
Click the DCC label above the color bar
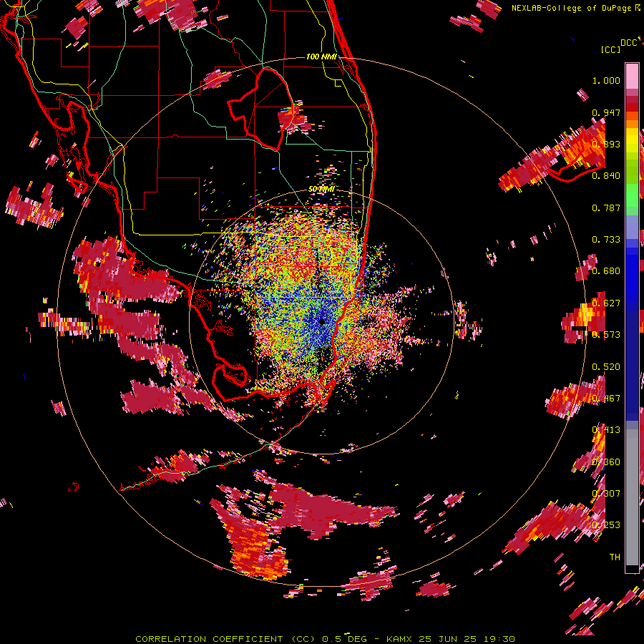point(628,43)
